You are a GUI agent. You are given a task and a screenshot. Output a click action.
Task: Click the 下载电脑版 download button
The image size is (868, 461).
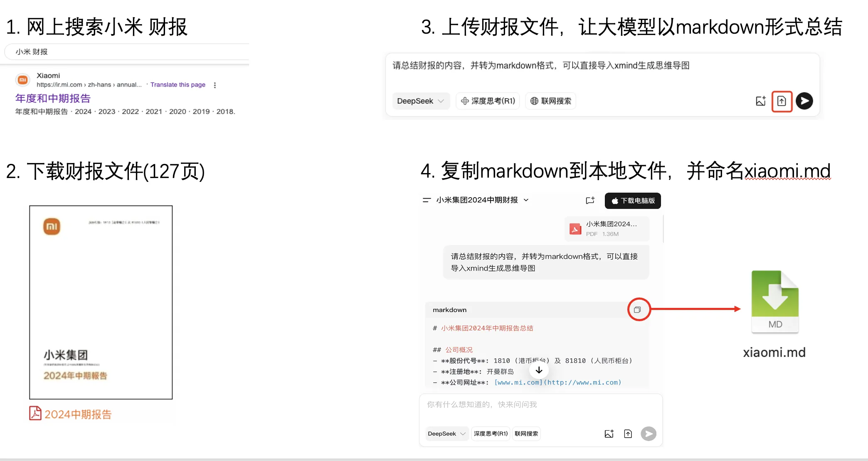click(x=632, y=201)
